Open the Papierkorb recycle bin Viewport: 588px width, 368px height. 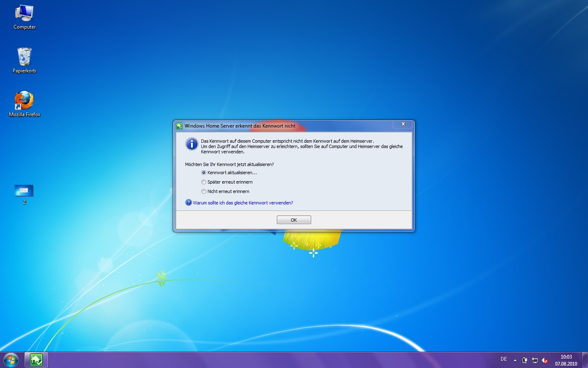tap(24, 60)
